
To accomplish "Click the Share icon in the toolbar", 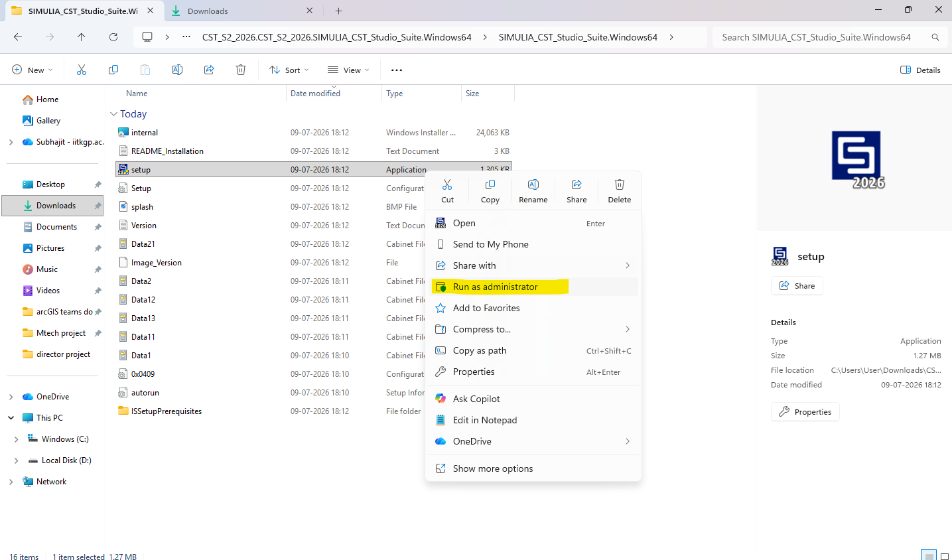I will click(209, 70).
